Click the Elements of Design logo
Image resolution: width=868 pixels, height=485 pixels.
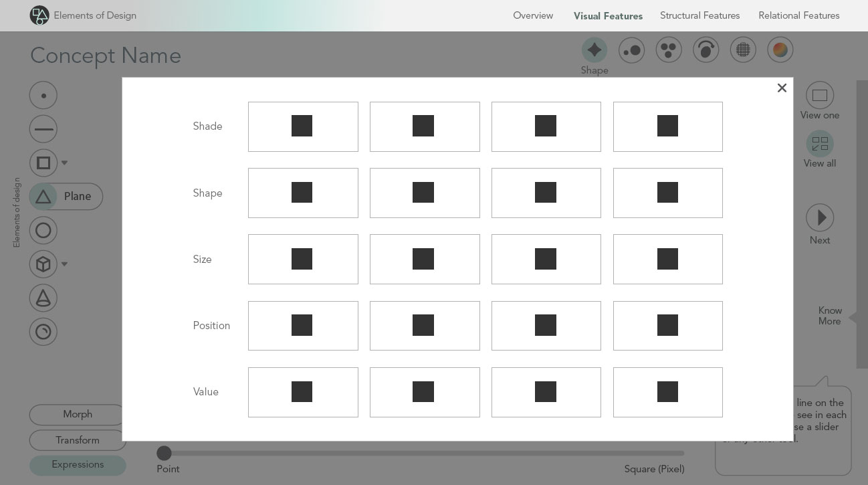tap(39, 15)
